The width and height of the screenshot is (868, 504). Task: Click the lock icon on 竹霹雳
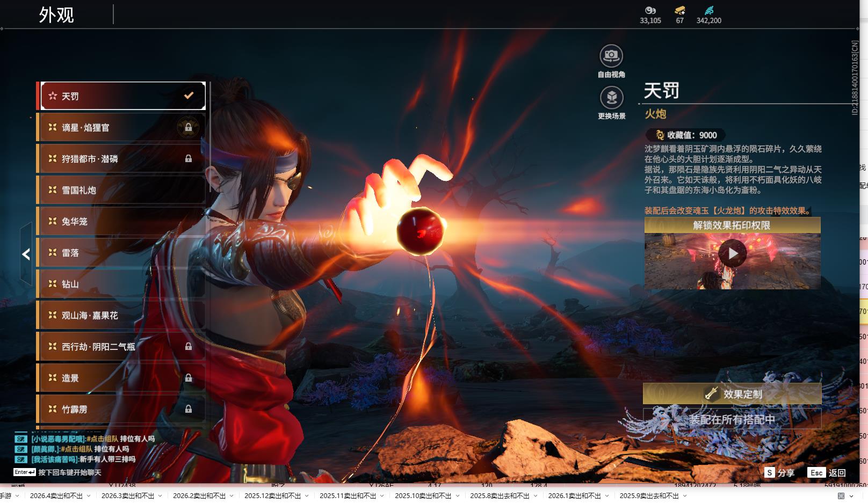(x=188, y=409)
